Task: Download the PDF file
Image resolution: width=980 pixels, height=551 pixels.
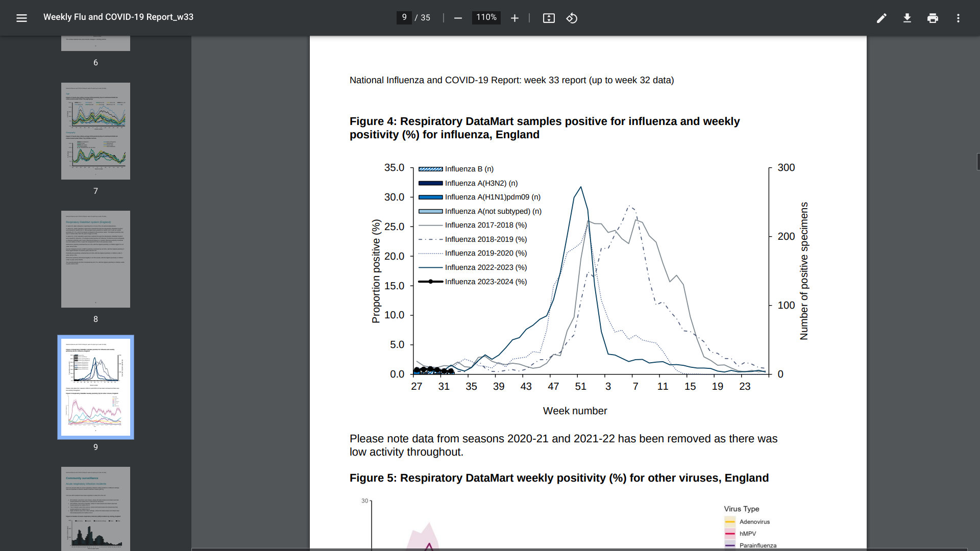Action: (x=907, y=18)
